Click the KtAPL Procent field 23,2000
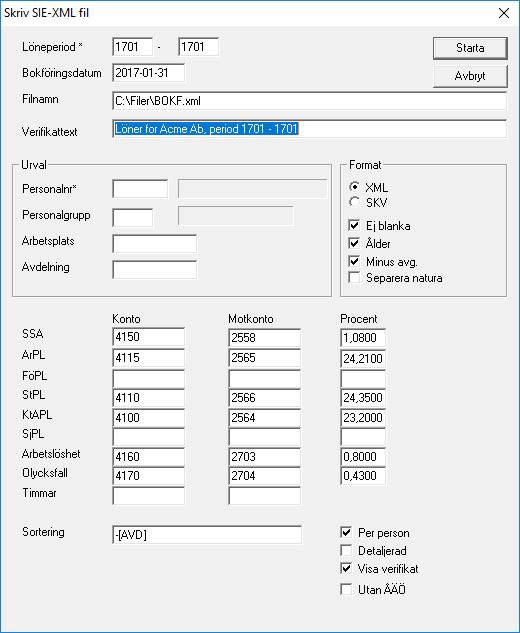Image resolution: width=520 pixels, height=633 pixels. pyautogui.click(x=363, y=418)
